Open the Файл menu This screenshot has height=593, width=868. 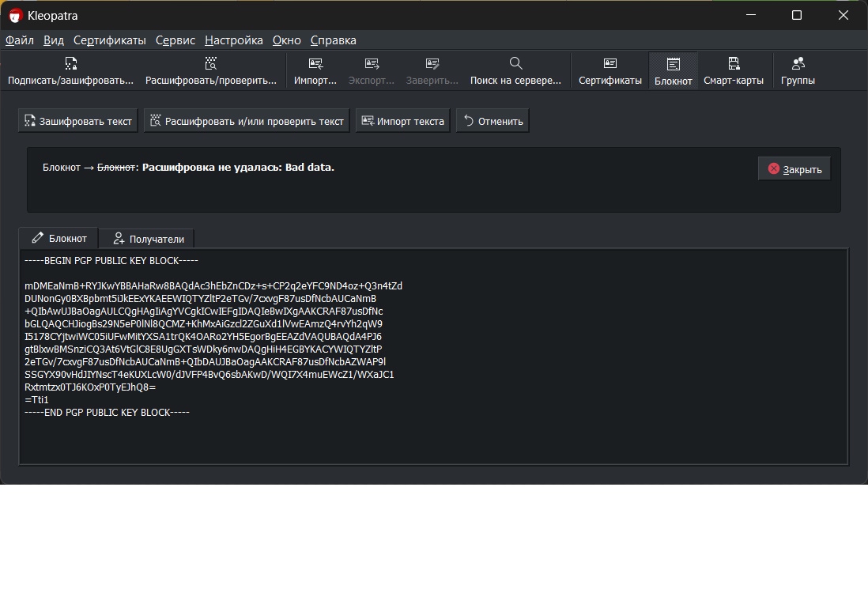point(20,40)
